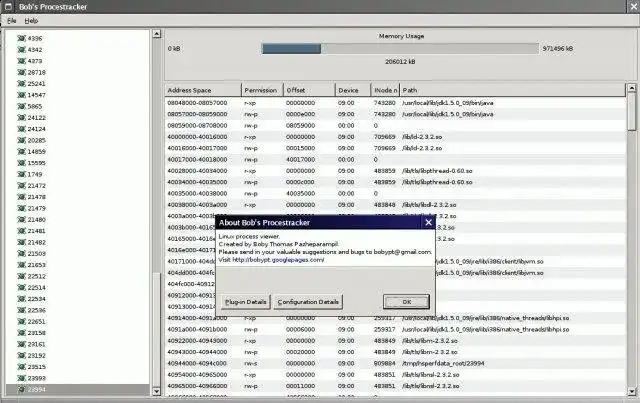The image size is (640, 403).
Task: Open the bobypt.googlepages.com link
Action: coord(278,260)
